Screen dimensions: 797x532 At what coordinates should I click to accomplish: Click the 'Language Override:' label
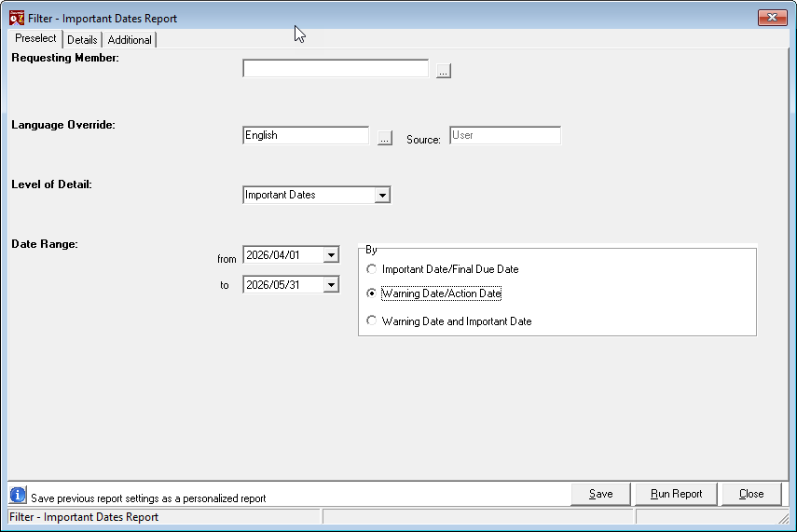[x=63, y=125]
